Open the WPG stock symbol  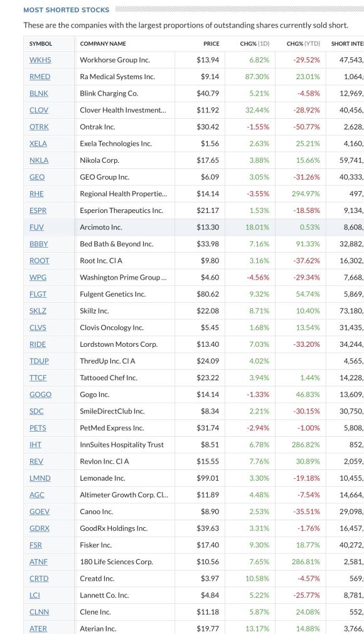pyautogui.click(x=38, y=277)
